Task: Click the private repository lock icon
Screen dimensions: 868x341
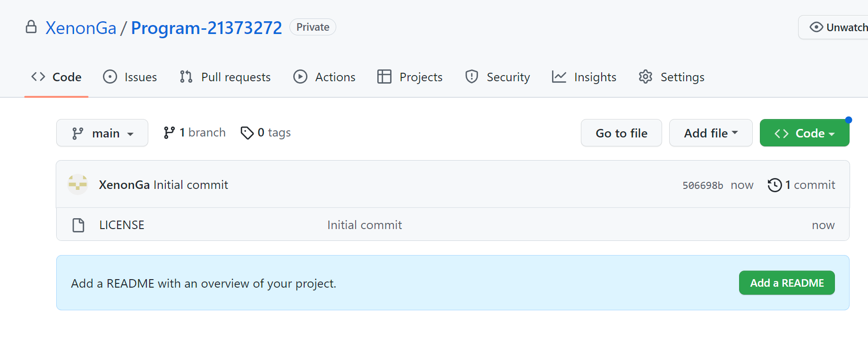Action: tap(31, 27)
